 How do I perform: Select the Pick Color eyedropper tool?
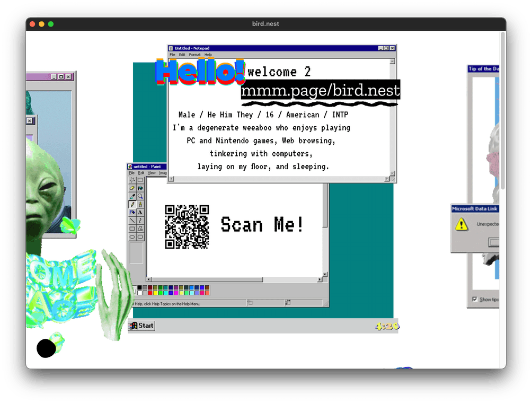point(132,196)
